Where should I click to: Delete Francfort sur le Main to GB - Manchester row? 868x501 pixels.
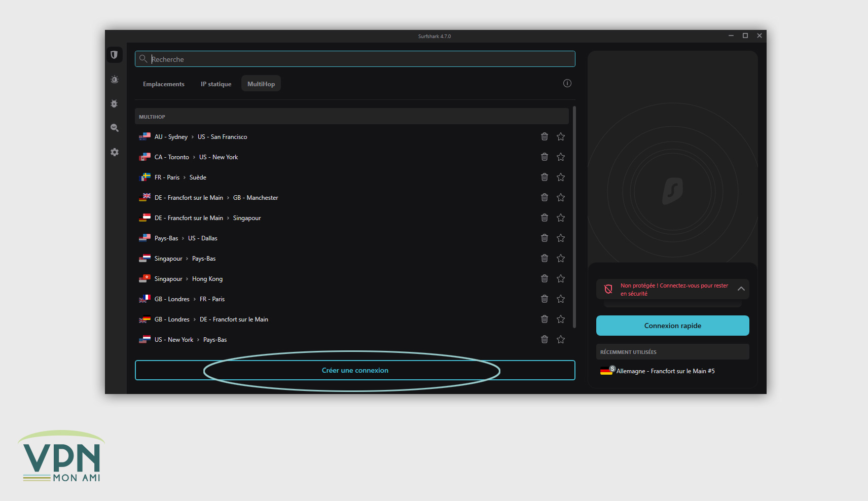(545, 197)
